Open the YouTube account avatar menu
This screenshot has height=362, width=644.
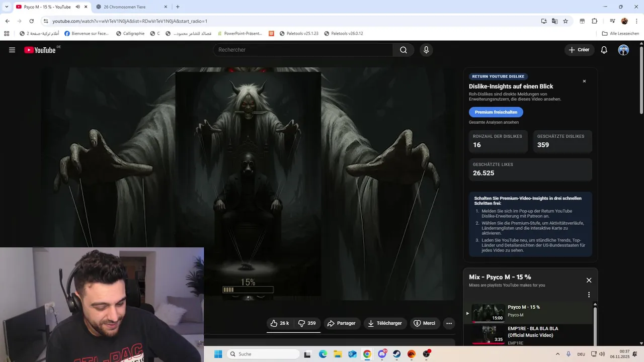point(623,50)
